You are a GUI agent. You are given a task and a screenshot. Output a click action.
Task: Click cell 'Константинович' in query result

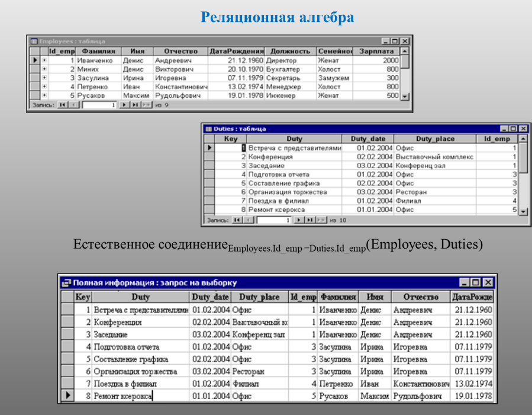421,384
